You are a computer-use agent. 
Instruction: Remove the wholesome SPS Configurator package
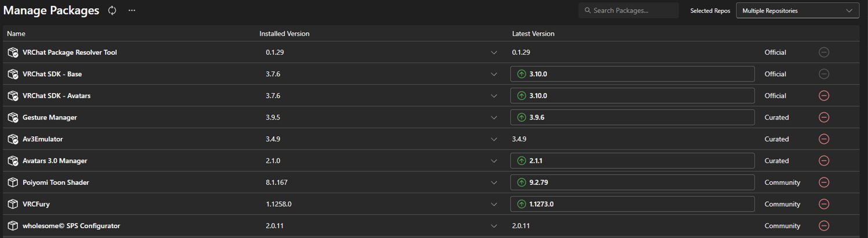824,226
